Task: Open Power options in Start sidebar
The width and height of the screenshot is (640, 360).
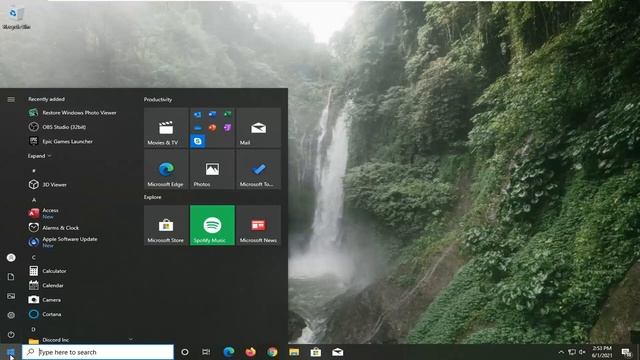Action: 11,334
